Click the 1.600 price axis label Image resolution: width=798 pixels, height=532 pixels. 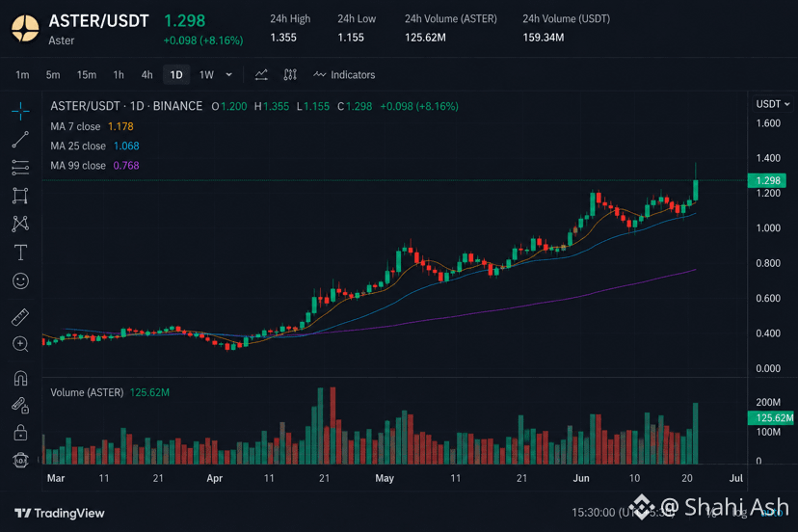pyautogui.click(x=768, y=123)
